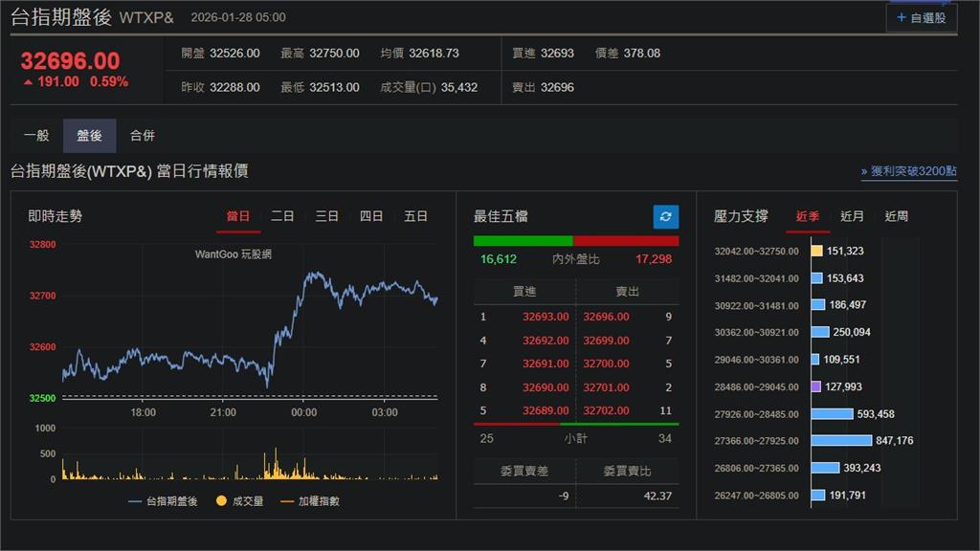The width and height of the screenshot is (980, 551).
Task: Show the 二日 chart range
Action: click(x=282, y=216)
